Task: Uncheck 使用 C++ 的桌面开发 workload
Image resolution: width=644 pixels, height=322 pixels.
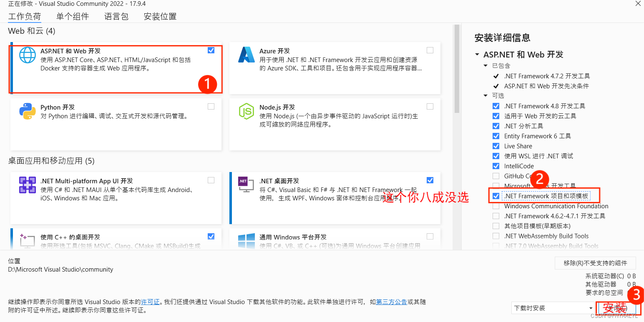Action: point(211,237)
